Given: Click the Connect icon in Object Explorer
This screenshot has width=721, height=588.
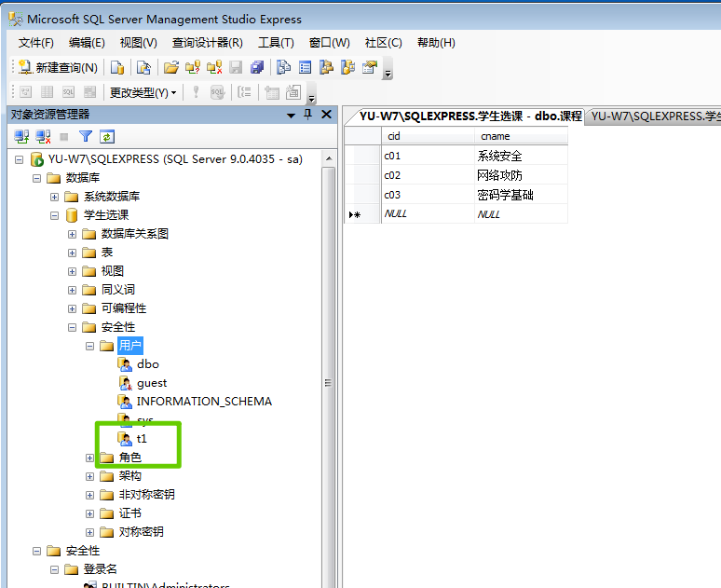Looking at the screenshot, I should pyautogui.click(x=21, y=137).
